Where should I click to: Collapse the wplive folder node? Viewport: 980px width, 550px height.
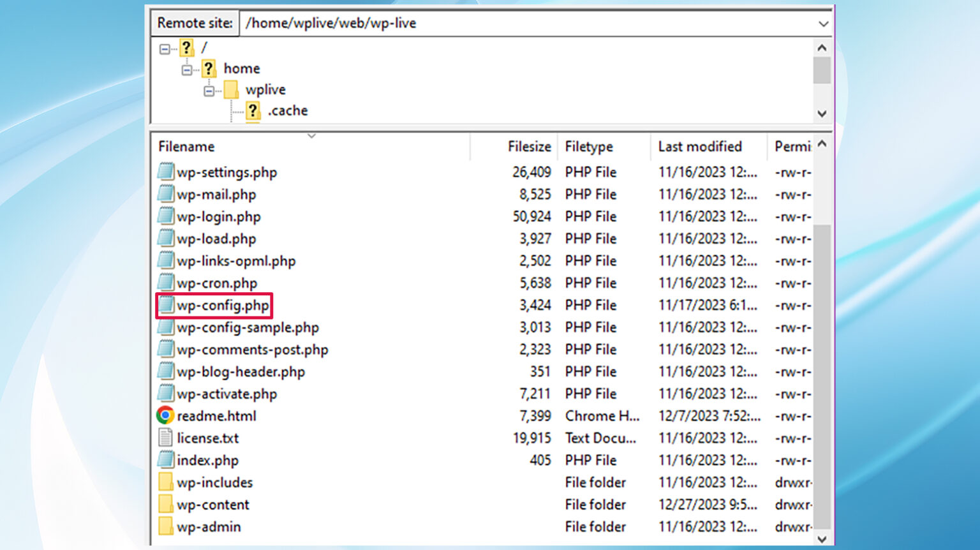(x=209, y=90)
